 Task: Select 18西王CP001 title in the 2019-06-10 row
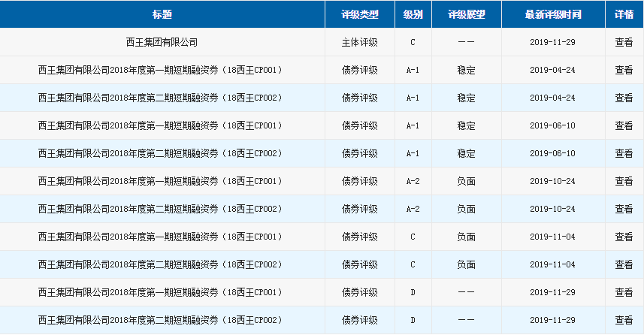click(160, 125)
